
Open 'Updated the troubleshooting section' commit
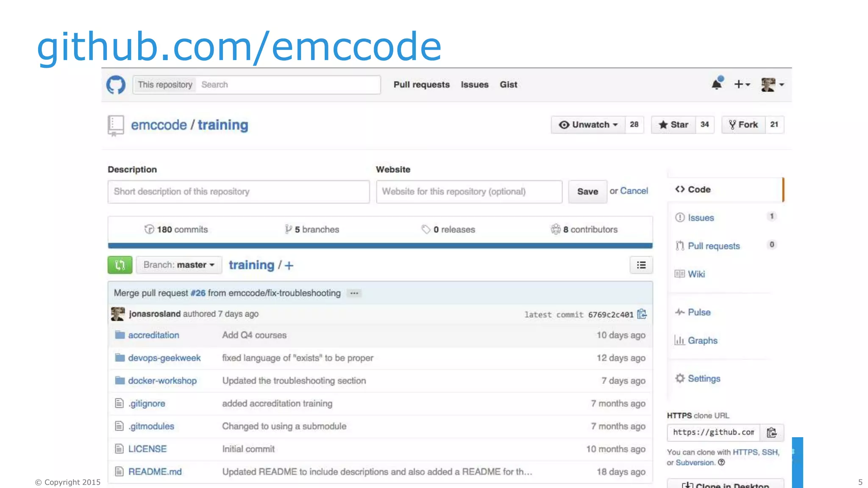tap(294, 381)
